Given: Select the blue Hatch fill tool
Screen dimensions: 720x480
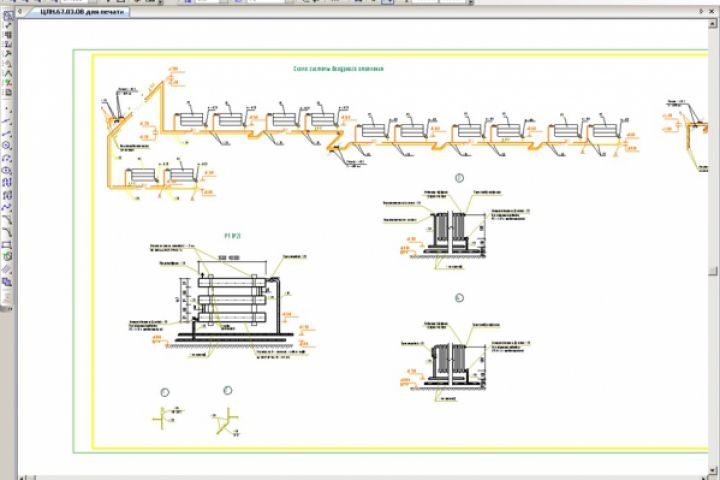Looking at the screenshot, I should (x=7, y=281).
